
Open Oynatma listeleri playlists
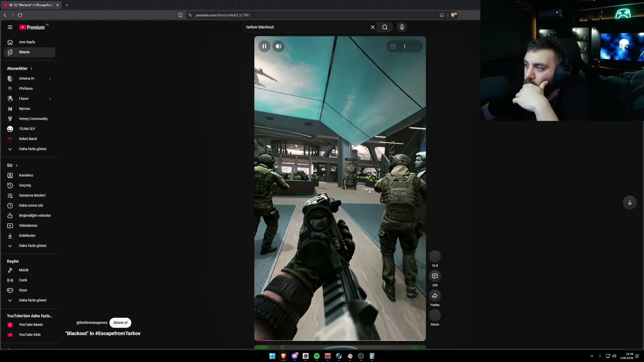tap(30, 196)
